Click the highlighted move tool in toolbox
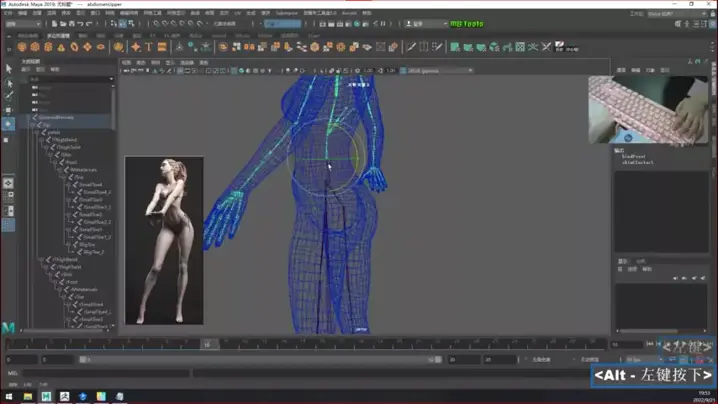 coord(8,124)
